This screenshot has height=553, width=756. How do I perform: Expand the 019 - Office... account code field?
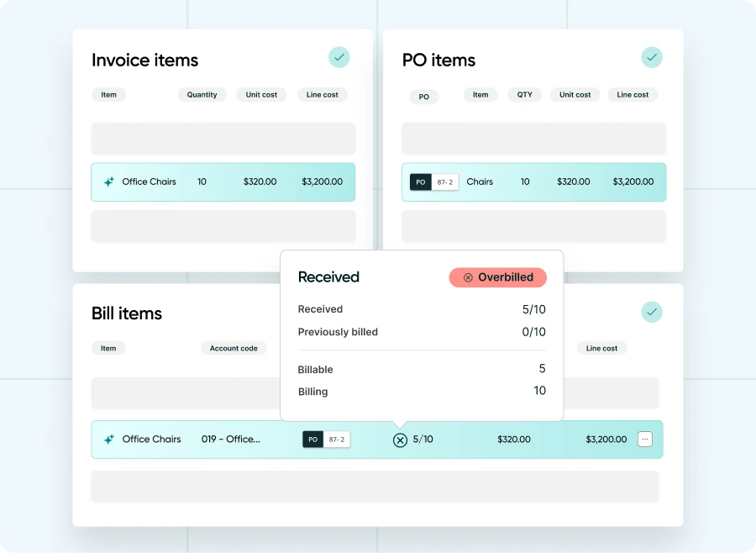coord(230,439)
